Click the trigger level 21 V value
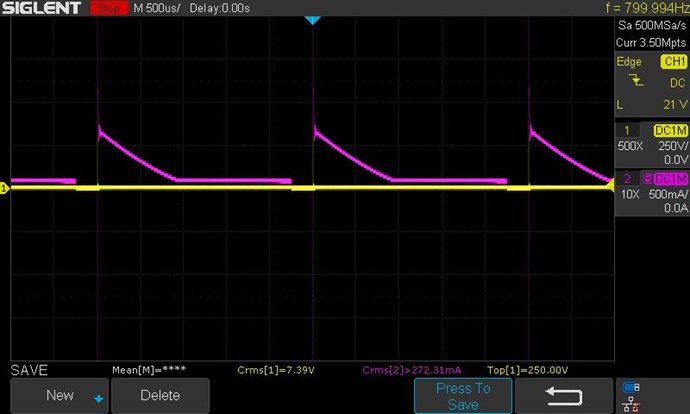690x414 pixels. coord(675,105)
